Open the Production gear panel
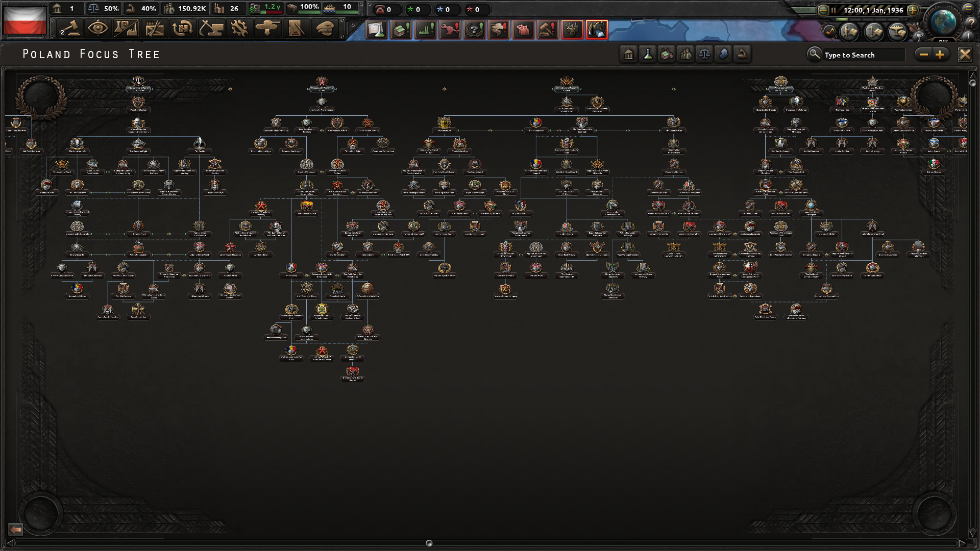 click(x=239, y=29)
